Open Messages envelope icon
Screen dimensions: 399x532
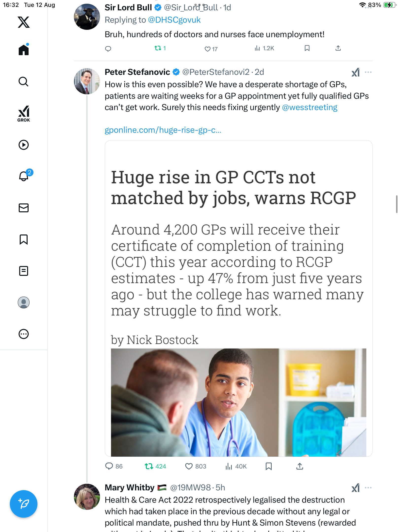24,208
